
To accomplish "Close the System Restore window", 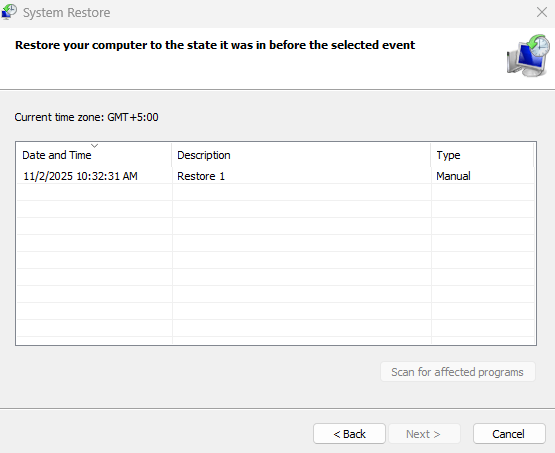I will 542,12.
